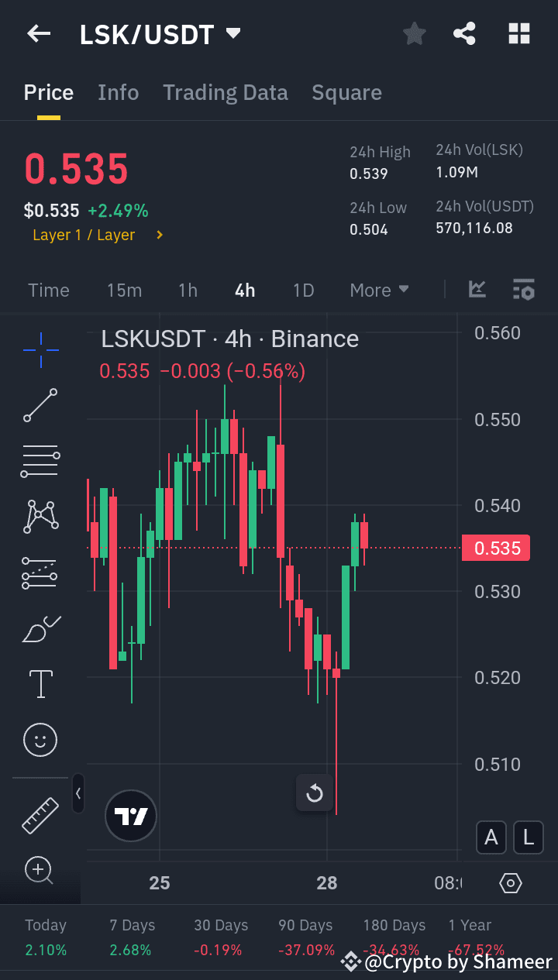Open the Layer 1 / Layer category link
This screenshot has width=558, height=980.
92,235
